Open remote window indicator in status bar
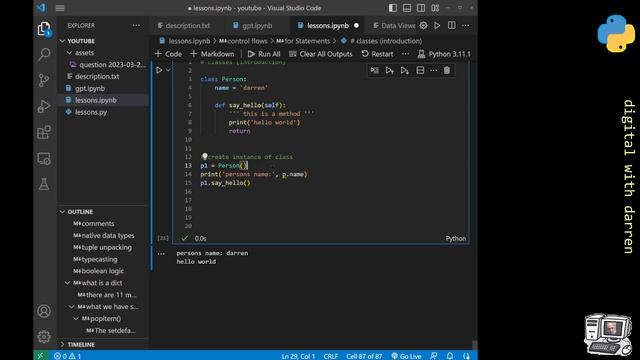 [x=40, y=356]
